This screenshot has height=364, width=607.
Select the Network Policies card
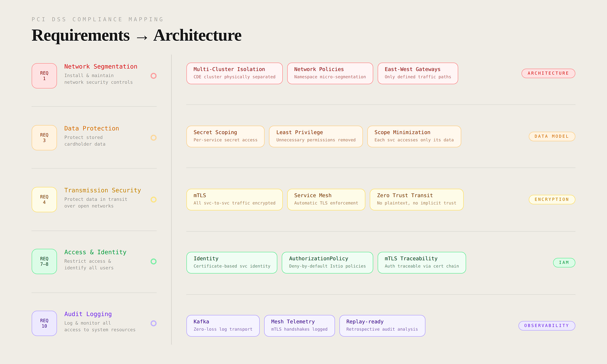330,73
